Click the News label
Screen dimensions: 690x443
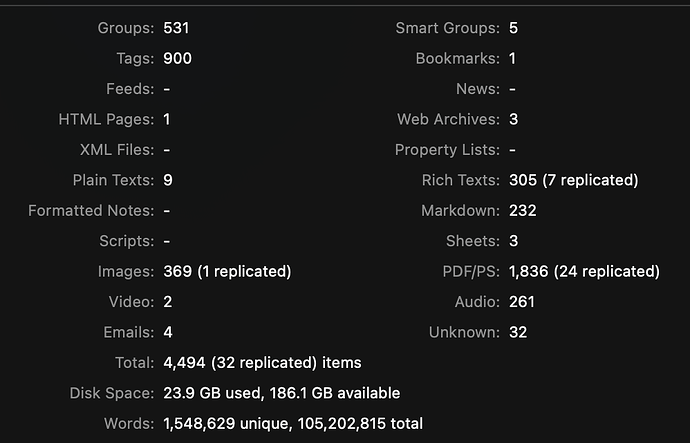pyautogui.click(x=478, y=89)
